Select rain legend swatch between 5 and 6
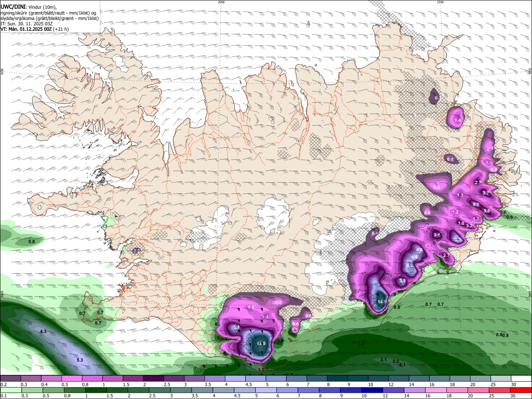 (266, 390)
